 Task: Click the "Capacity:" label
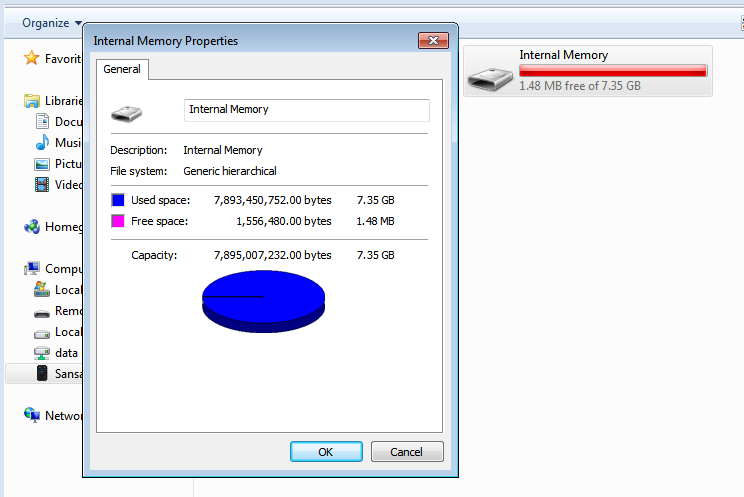(154, 255)
